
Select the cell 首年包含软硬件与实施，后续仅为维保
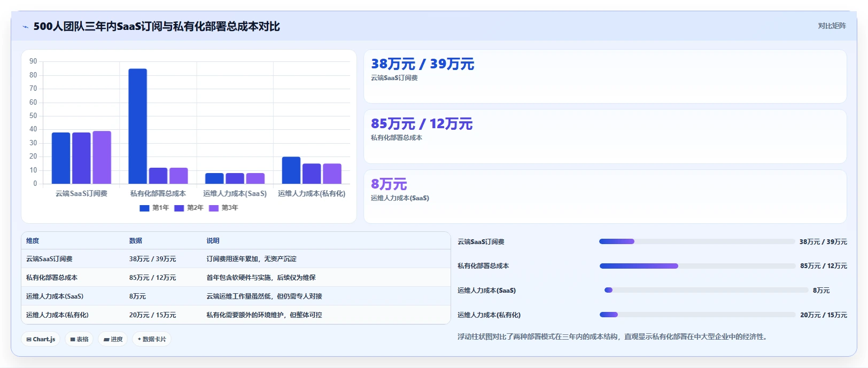(261, 278)
